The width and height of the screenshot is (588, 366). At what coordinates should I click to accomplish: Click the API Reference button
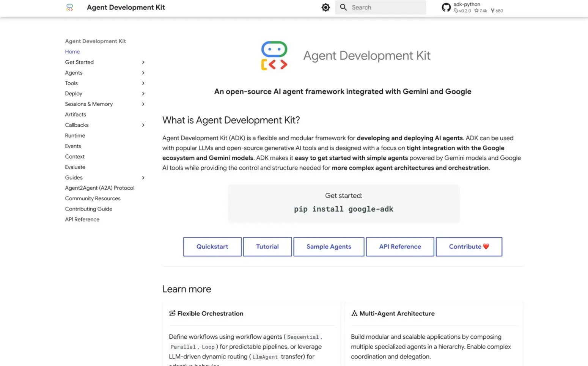click(400, 247)
